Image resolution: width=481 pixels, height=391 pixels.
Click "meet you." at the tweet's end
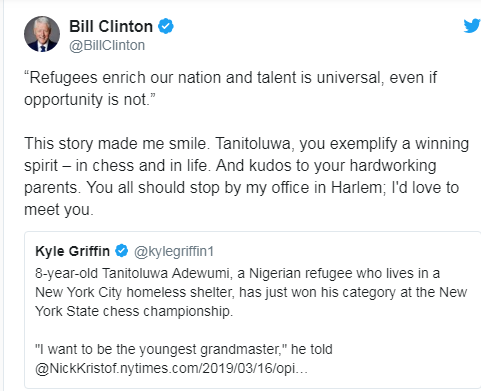click(59, 209)
